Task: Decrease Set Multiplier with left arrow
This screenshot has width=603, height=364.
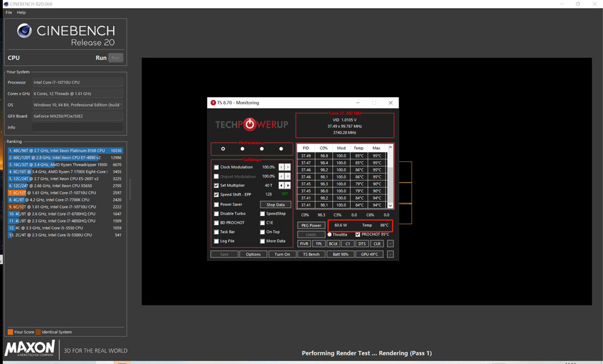Action: click(x=281, y=186)
